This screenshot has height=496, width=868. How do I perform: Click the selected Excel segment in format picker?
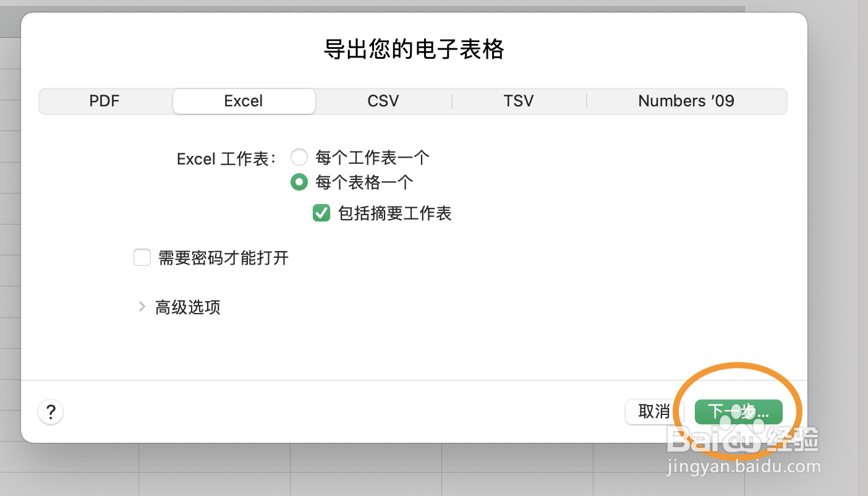[x=244, y=101]
